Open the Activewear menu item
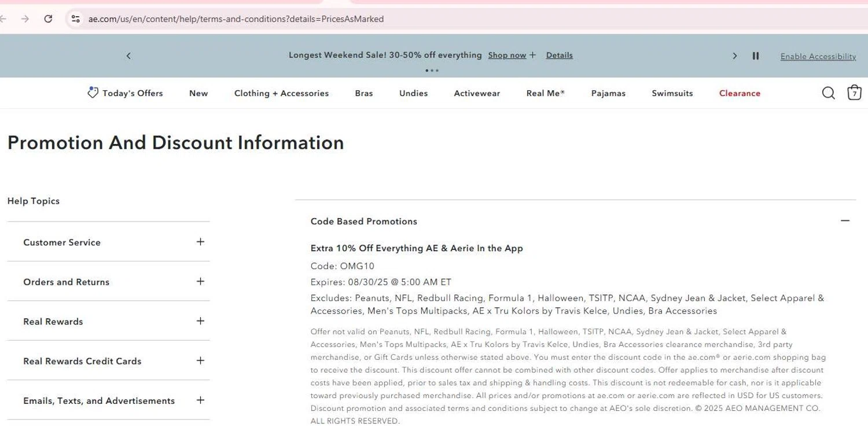Screen dimensions: 868x431 [x=477, y=93]
